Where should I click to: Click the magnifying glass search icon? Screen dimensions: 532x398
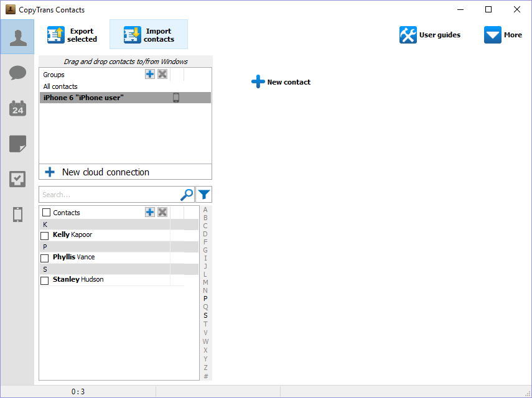[187, 195]
